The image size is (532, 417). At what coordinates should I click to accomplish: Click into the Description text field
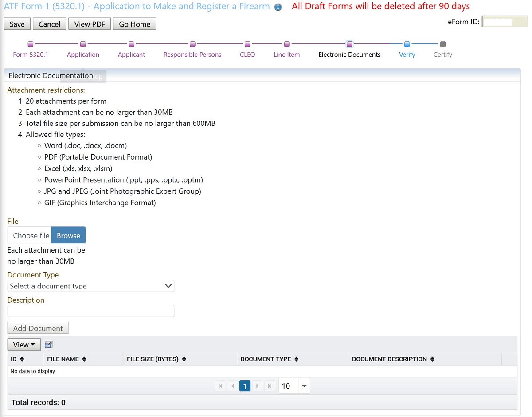click(91, 311)
